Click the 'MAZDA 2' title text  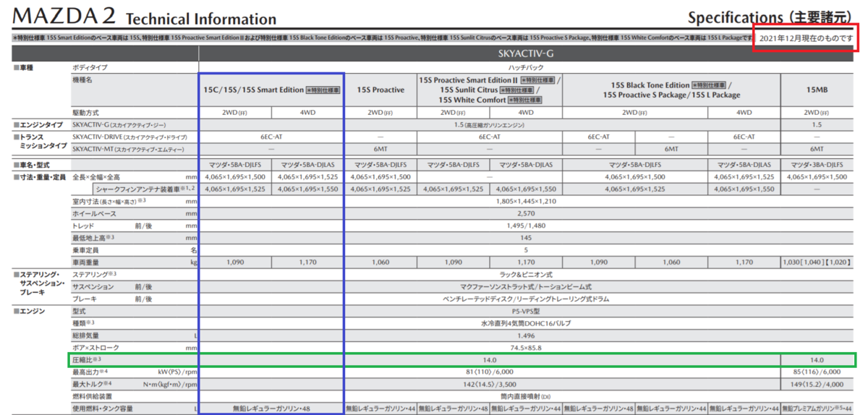point(64,17)
